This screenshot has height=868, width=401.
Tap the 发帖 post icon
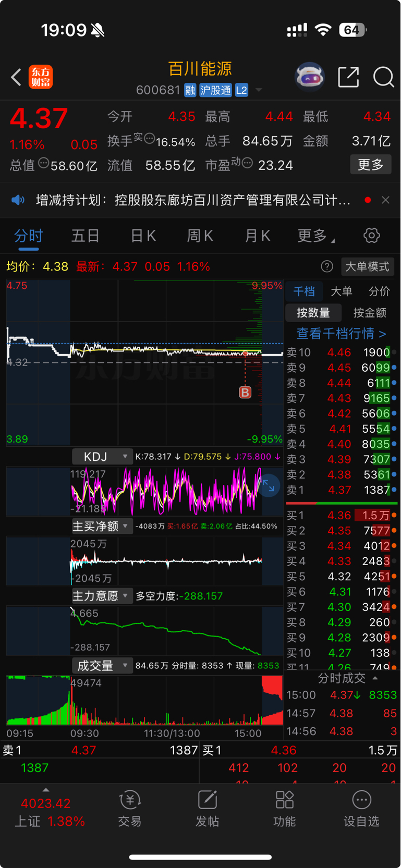(207, 809)
